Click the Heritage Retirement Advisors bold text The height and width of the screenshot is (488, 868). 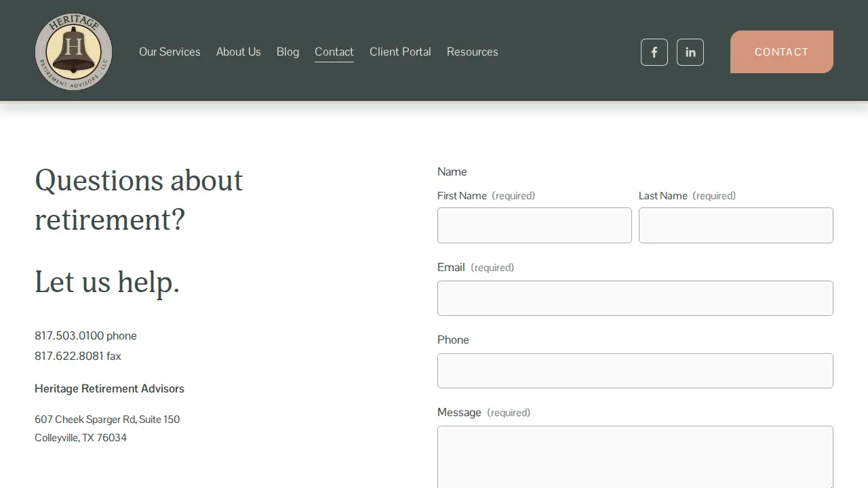point(109,388)
